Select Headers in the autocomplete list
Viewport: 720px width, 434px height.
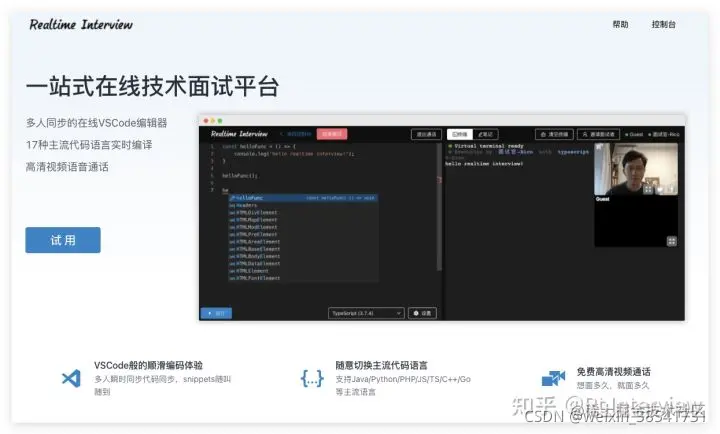click(x=304, y=205)
